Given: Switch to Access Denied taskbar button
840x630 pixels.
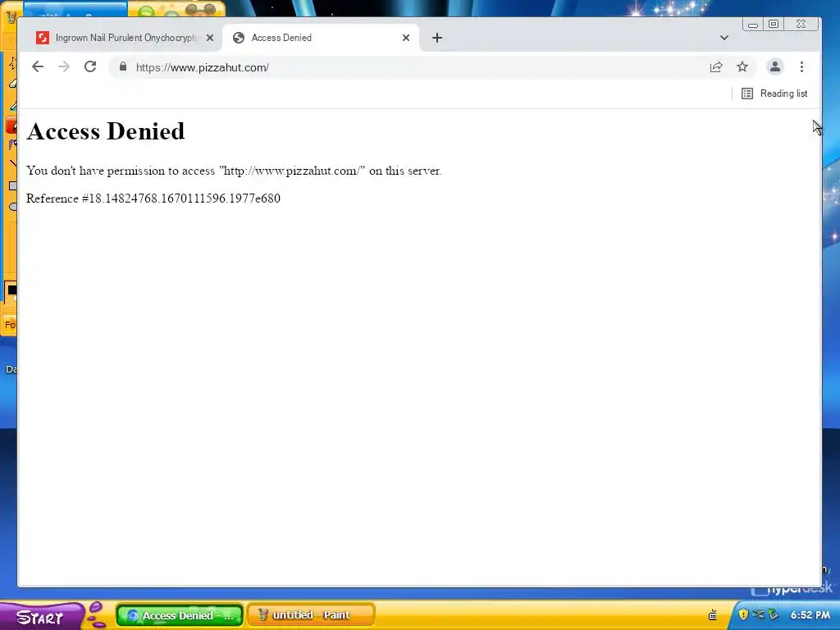Looking at the screenshot, I should 180,615.
